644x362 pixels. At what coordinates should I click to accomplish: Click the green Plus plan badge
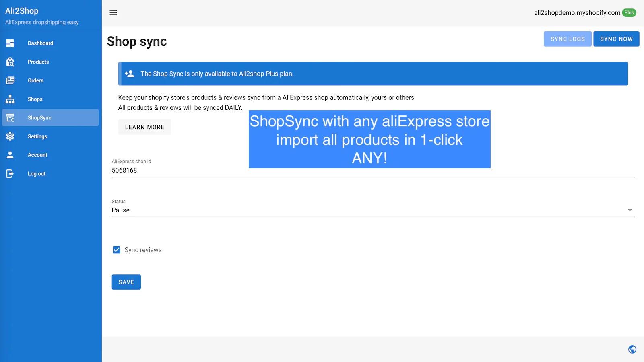[629, 13]
